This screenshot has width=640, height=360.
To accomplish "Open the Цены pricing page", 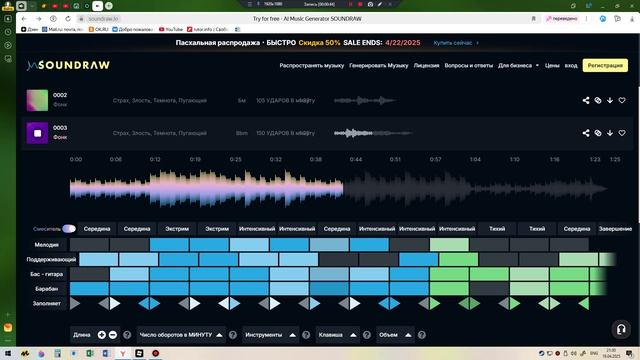I will [x=552, y=66].
